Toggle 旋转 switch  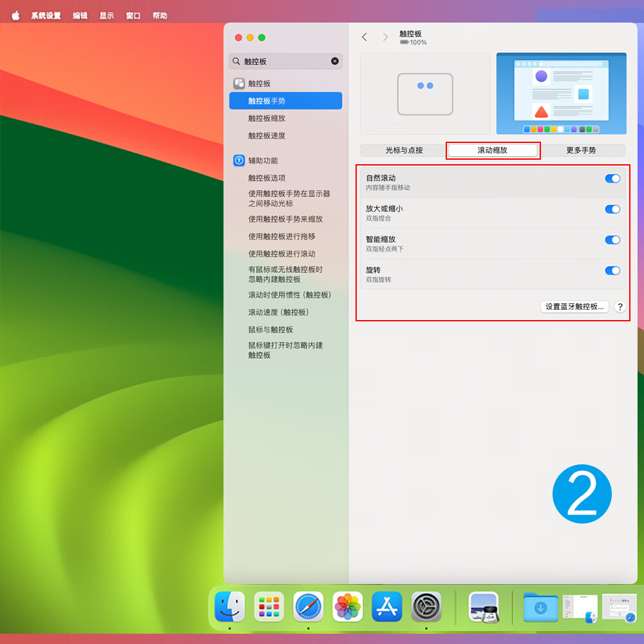(x=612, y=270)
